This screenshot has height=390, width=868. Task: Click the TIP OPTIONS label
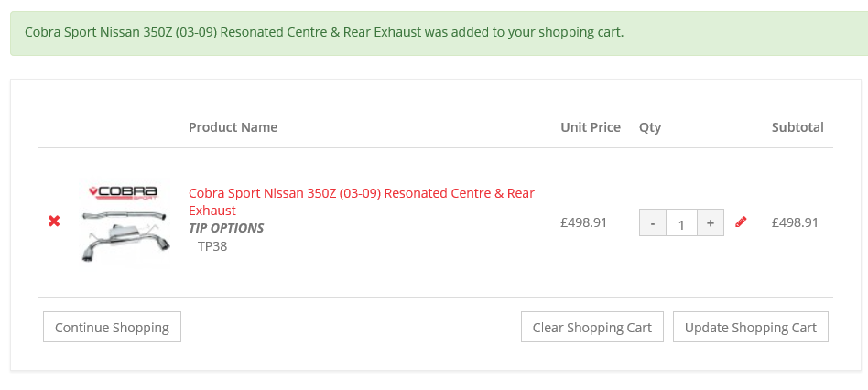226,228
